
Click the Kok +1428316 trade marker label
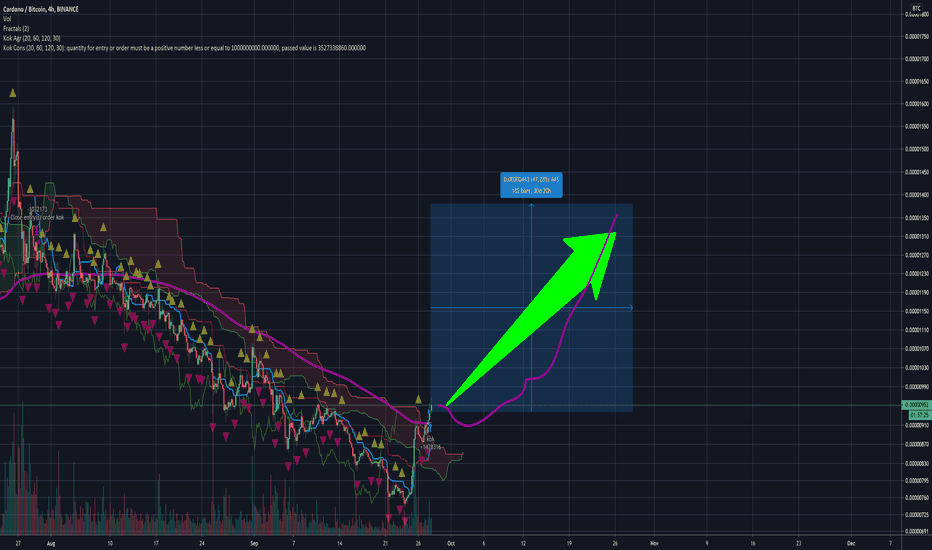coord(431,444)
